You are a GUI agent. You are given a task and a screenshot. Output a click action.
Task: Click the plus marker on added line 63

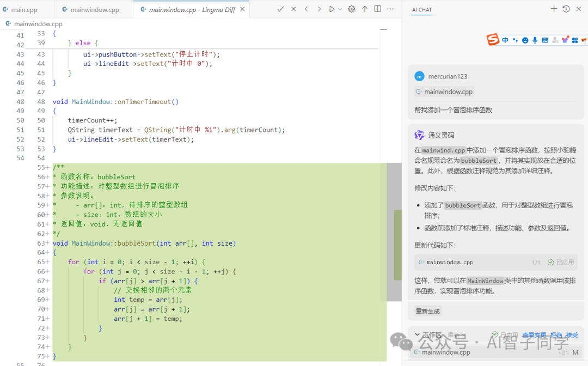[x=47, y=243]
